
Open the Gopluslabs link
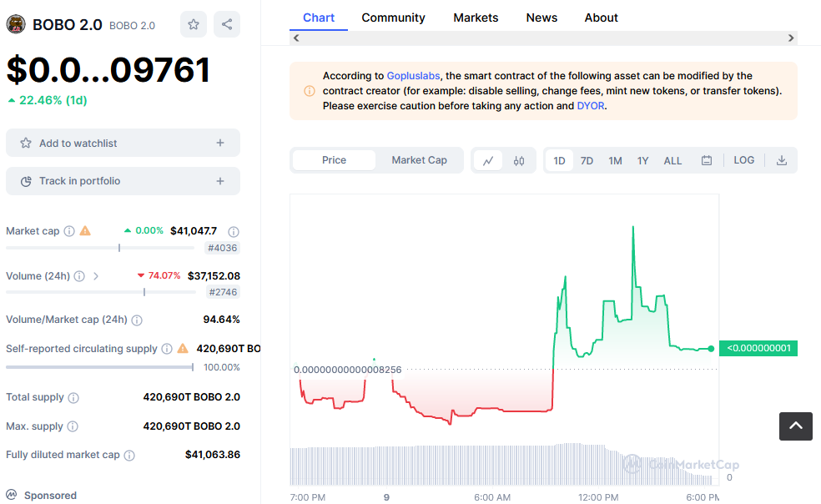coord(413,76)
